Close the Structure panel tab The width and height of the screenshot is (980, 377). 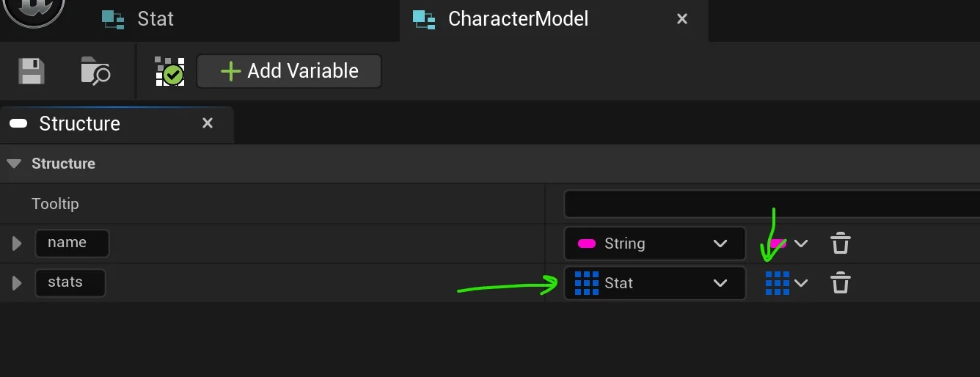coord(208,123)
